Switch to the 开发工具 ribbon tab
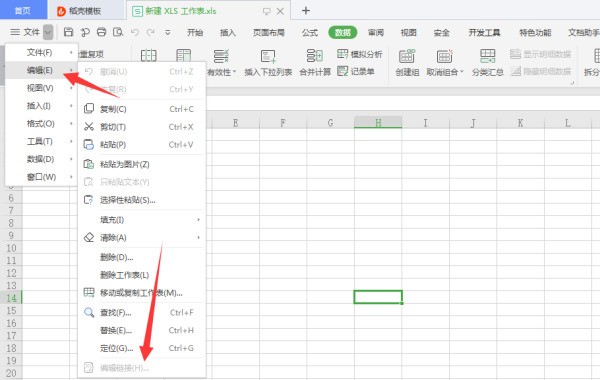This screenshot has height=380, width=600. coord(484,33)
